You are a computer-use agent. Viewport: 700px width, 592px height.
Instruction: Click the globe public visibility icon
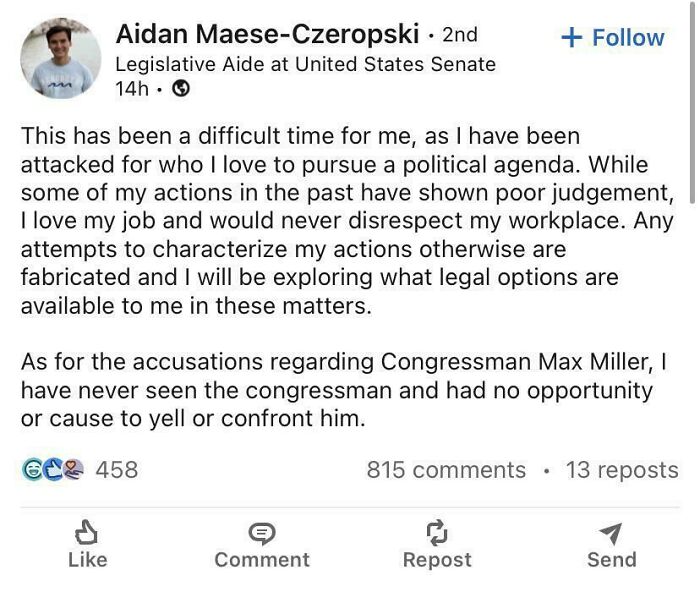click(x=181, y=89)
